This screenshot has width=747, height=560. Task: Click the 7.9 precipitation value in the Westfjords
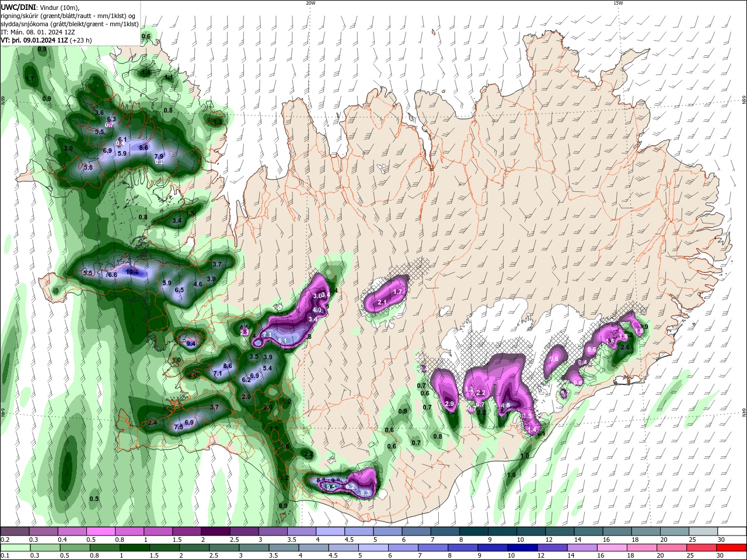[159, 156]
